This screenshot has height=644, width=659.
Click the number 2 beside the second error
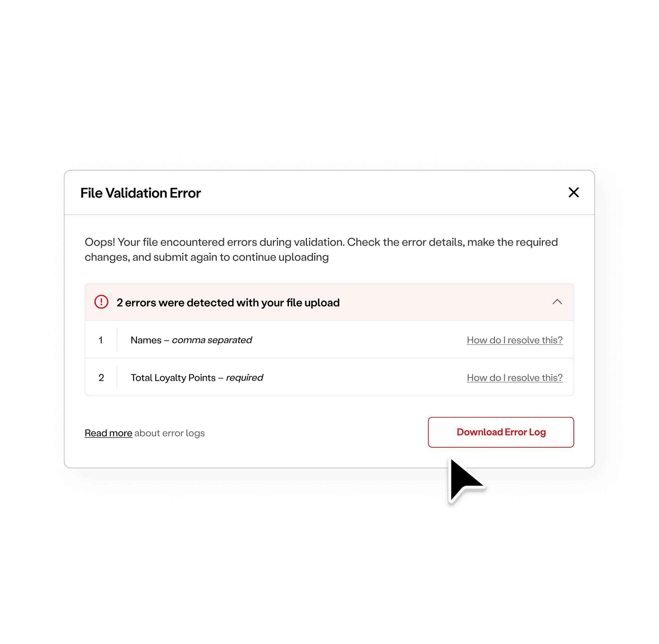[101, 377]
